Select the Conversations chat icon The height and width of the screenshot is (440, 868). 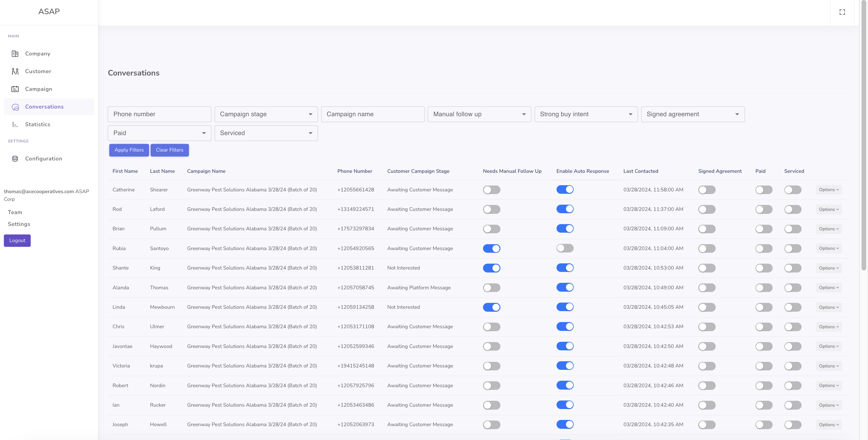click(x=15, y=107)
